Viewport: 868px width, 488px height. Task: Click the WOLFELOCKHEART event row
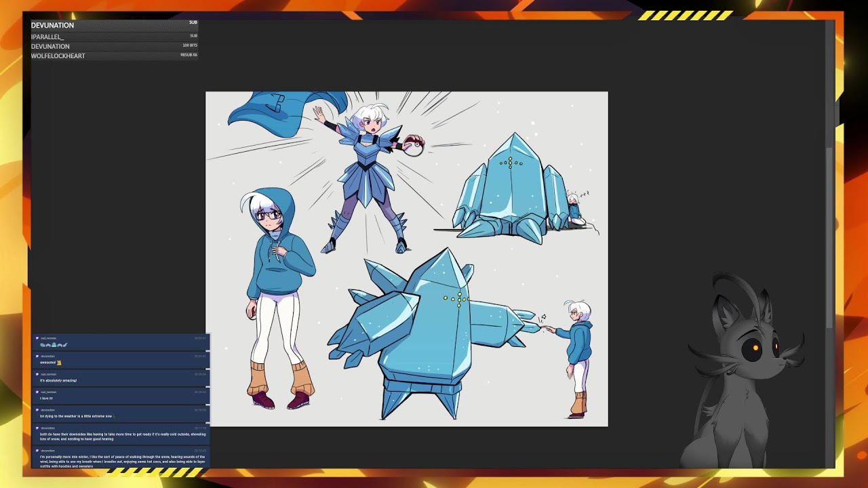tap(114, 56)
